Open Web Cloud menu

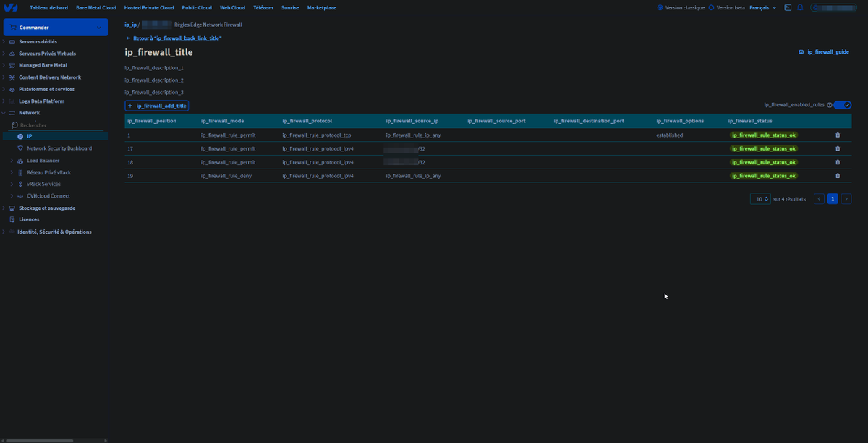(232, 7)
